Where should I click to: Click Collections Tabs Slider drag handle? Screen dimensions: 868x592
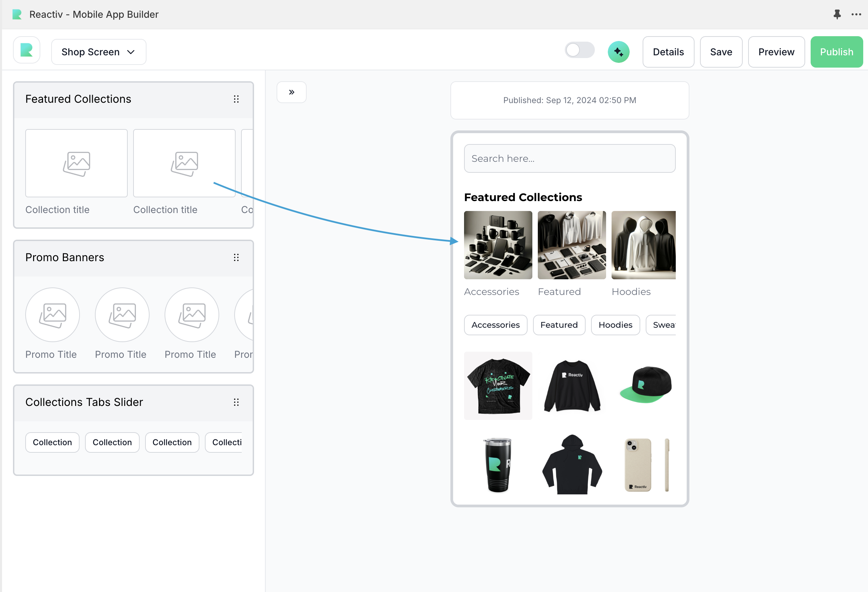coord(236,402)
